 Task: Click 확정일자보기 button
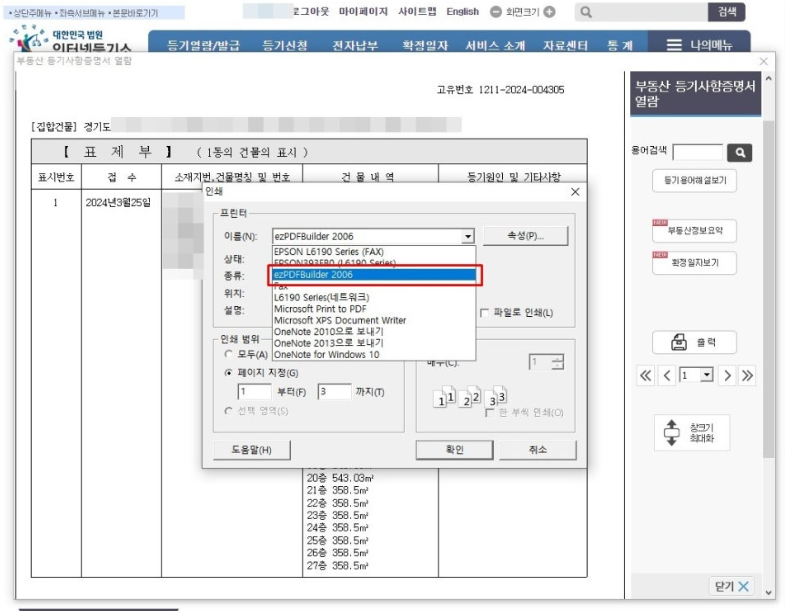(x=694, y=263)
